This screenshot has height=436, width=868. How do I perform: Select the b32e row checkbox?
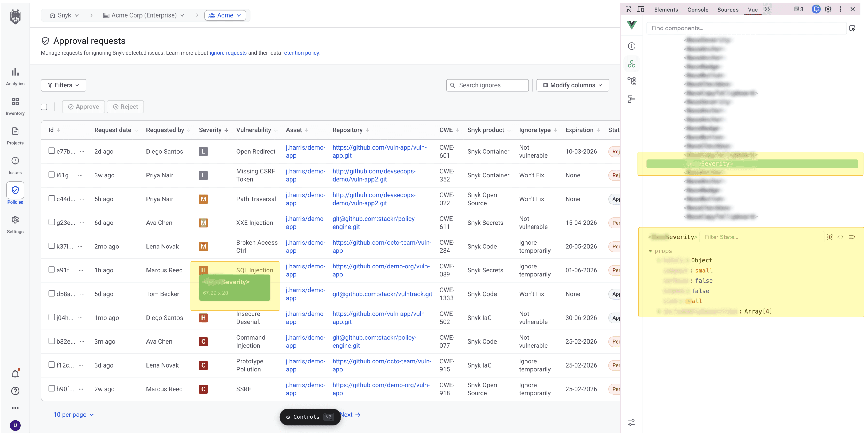[x=52, y=341]
